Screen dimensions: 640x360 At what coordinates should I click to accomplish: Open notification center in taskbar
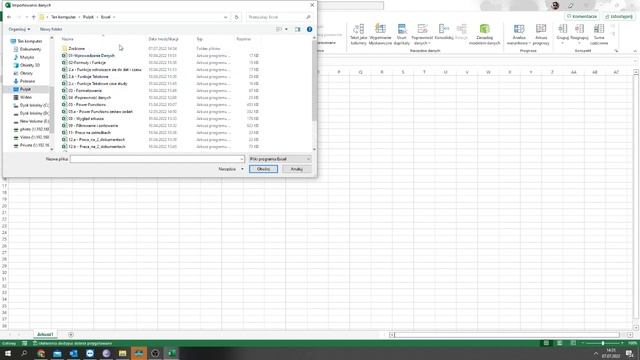(630, 353)
